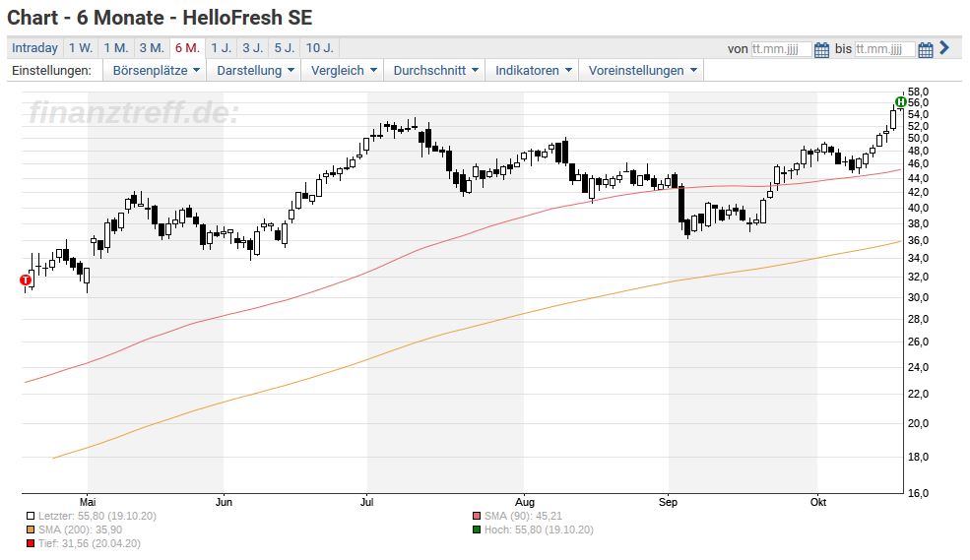The height and width of the screenshot is (560, 970).
Task: Select the 5 J. time range tab
Action: (285, 48)
